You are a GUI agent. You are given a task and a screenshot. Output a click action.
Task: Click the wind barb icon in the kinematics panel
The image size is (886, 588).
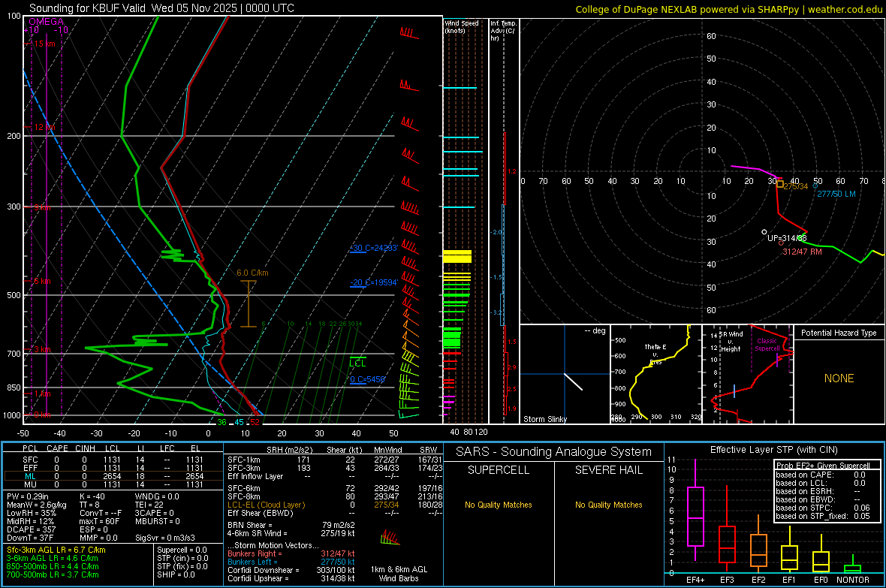point(390,537)
